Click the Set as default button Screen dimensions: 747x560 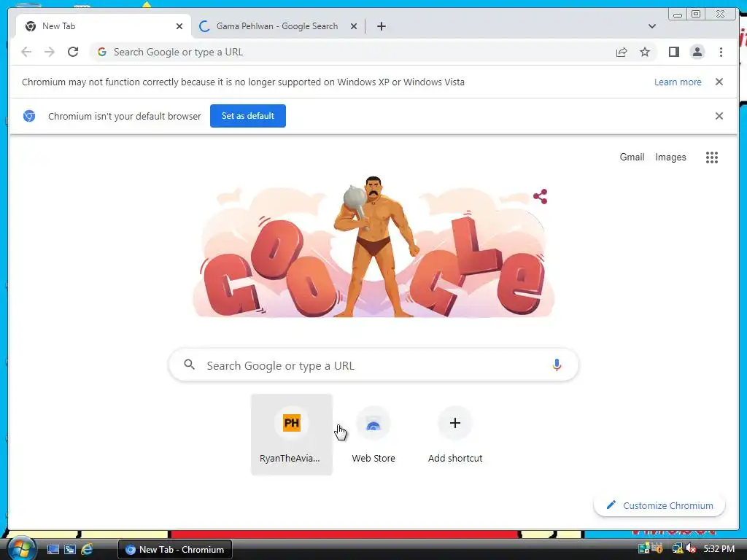coord(248,116)
